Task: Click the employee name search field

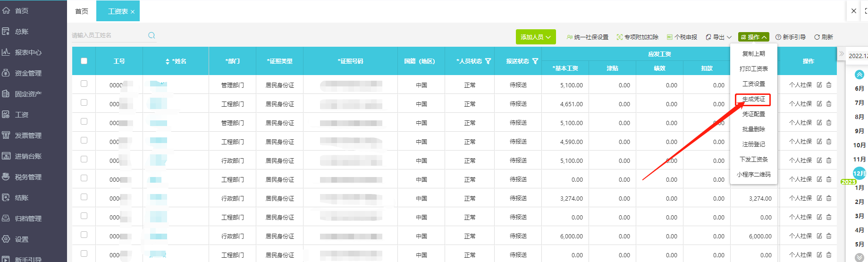Action: point(109,35)
